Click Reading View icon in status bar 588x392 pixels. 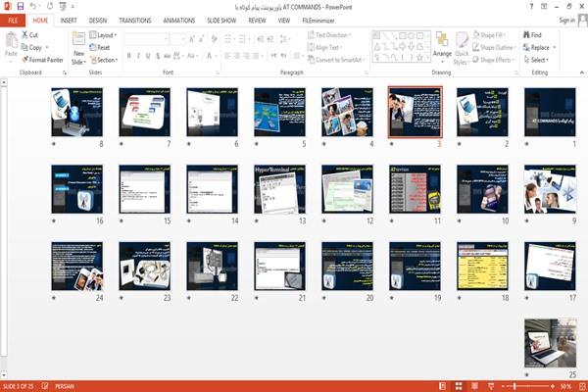tap(474, 386)
